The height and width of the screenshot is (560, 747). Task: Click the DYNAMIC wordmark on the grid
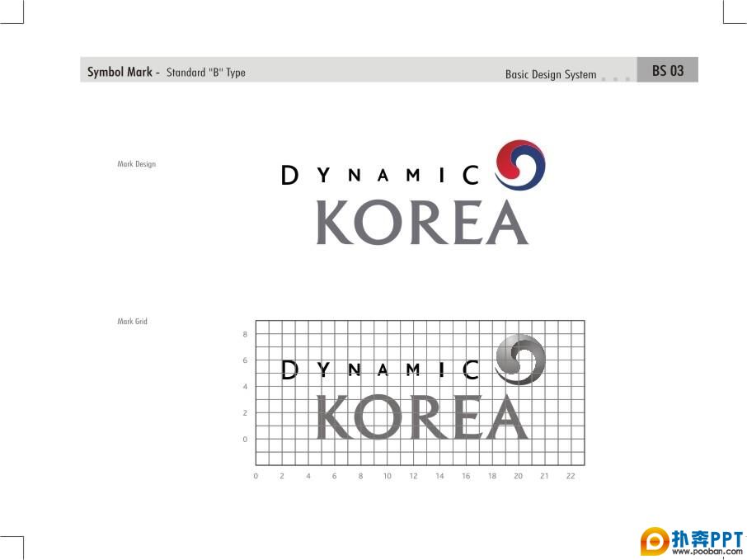(380, 369)
